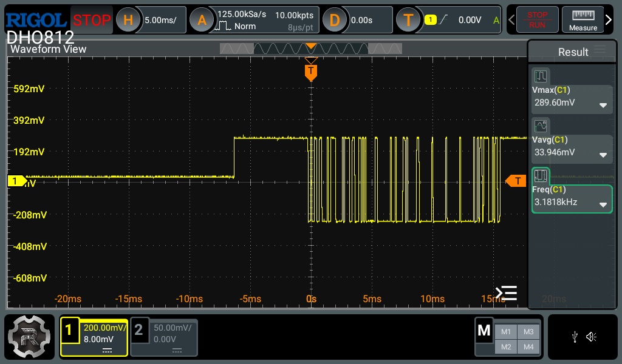Open the result panel list menu icon

600,50
